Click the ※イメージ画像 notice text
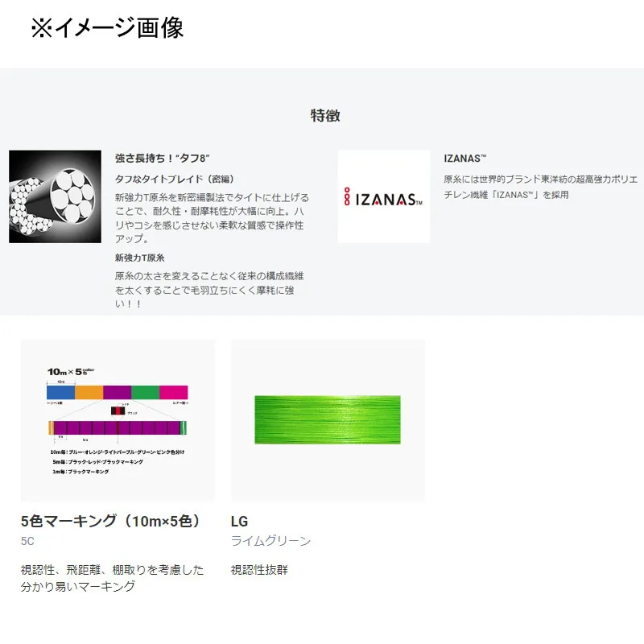The width and height of the screenshot is (644, 644). tap(107, 27)
